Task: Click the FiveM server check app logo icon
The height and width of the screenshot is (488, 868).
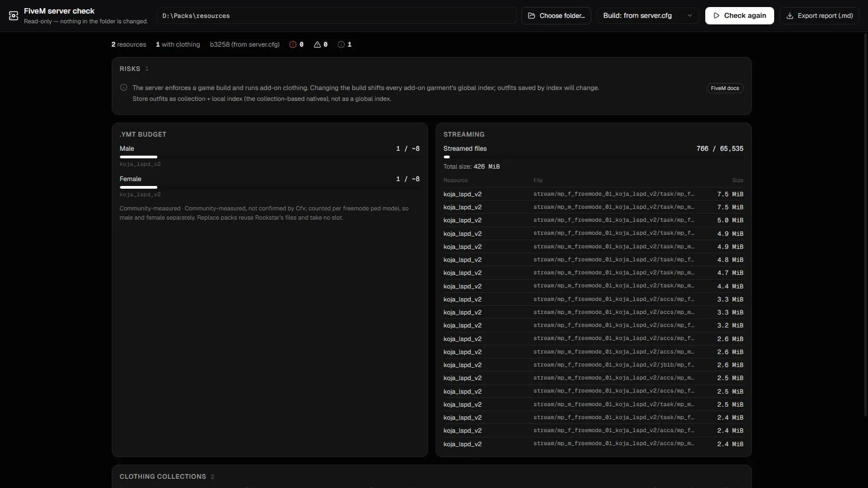Action: pyautogui.click(x=14, y=16)
